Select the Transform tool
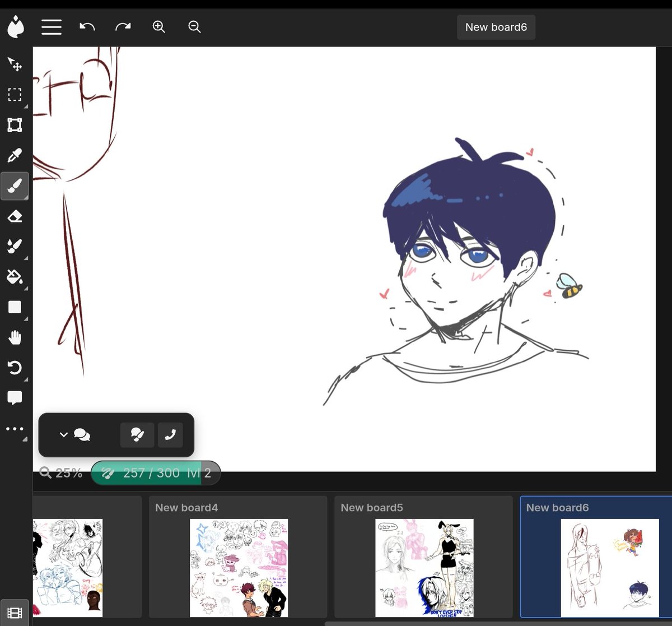 click(15, 124)
